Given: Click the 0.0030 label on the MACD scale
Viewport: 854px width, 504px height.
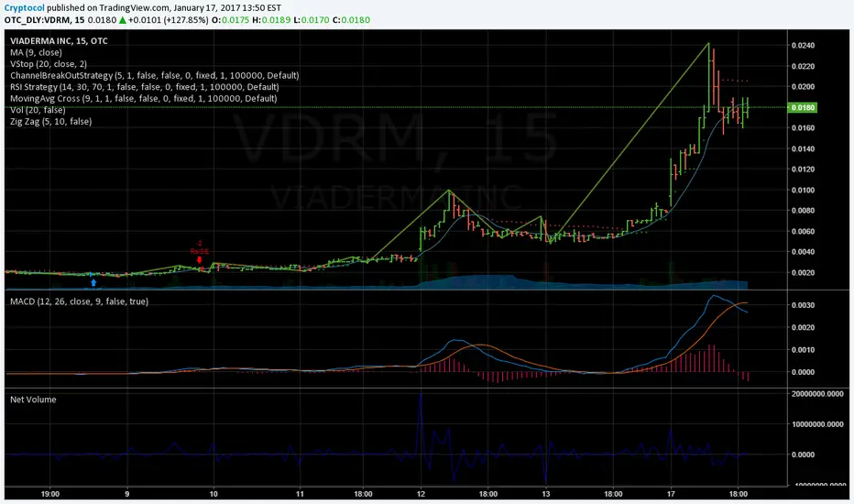Looking at the screenshot, I should tap(803, 305).
